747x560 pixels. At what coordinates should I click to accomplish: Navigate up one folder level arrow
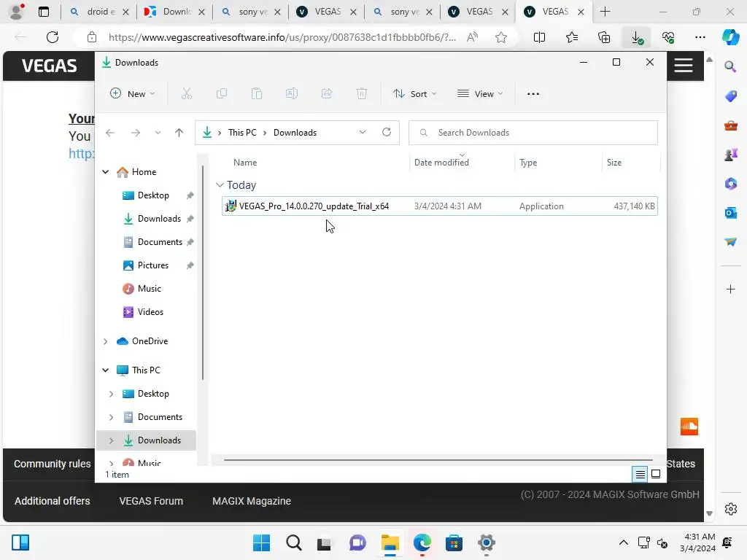click(179, 133)
